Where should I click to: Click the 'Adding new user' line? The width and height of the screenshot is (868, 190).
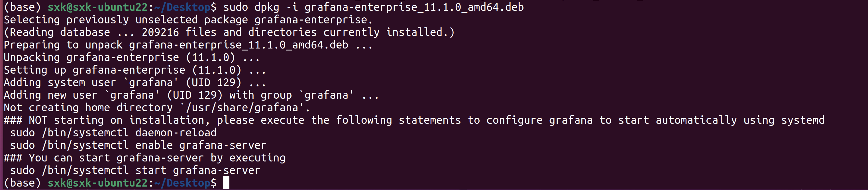point(191,95)
